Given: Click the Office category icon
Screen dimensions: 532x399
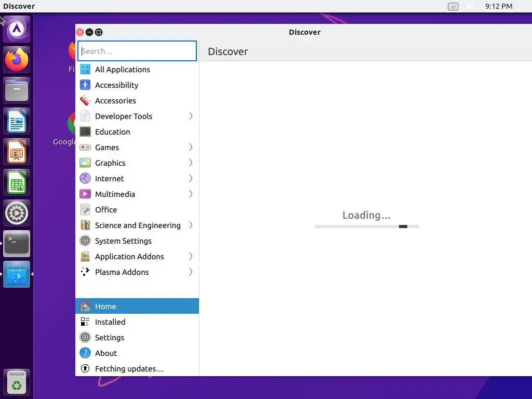Looking at the screenshot, I should [x=85, y=210].
